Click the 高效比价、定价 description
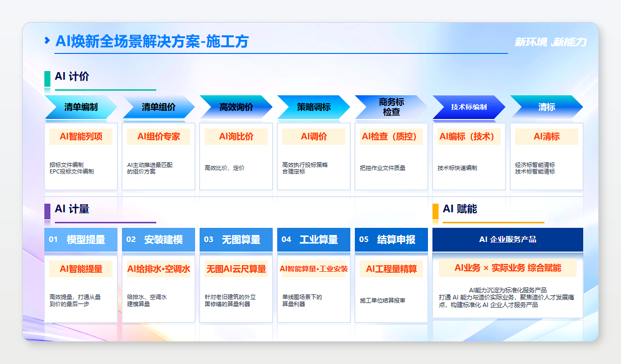Screen dimensions: 621x364 click(x=225, y=168)
